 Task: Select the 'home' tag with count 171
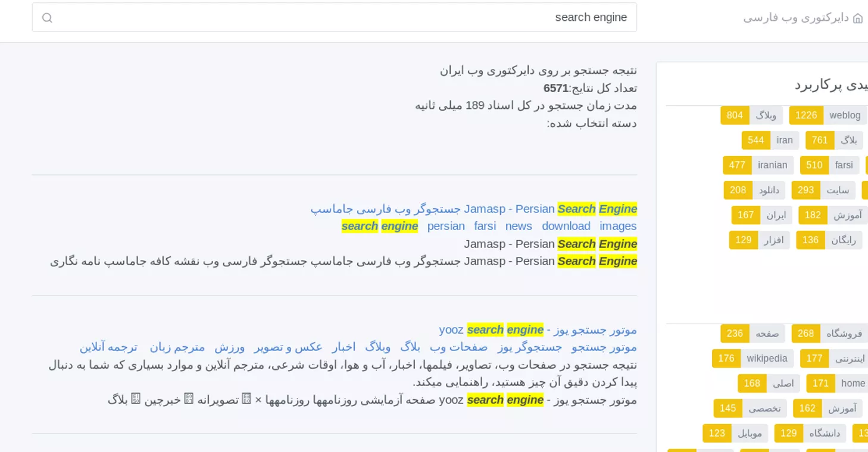[837, 384]
